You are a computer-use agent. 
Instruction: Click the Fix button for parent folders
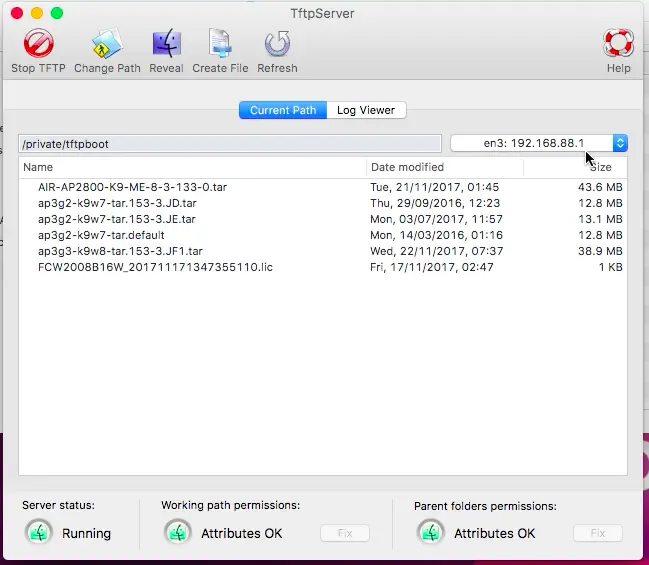pos(598,533)
